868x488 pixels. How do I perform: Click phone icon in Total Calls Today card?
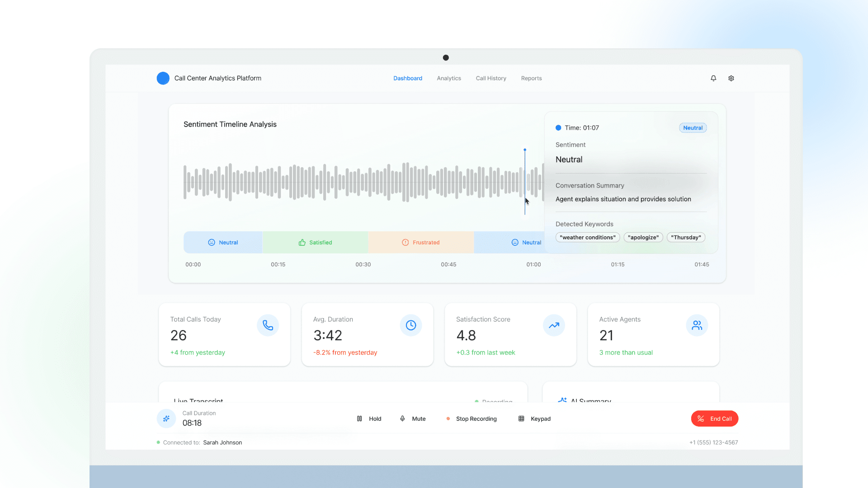click(x=268, y=325)
